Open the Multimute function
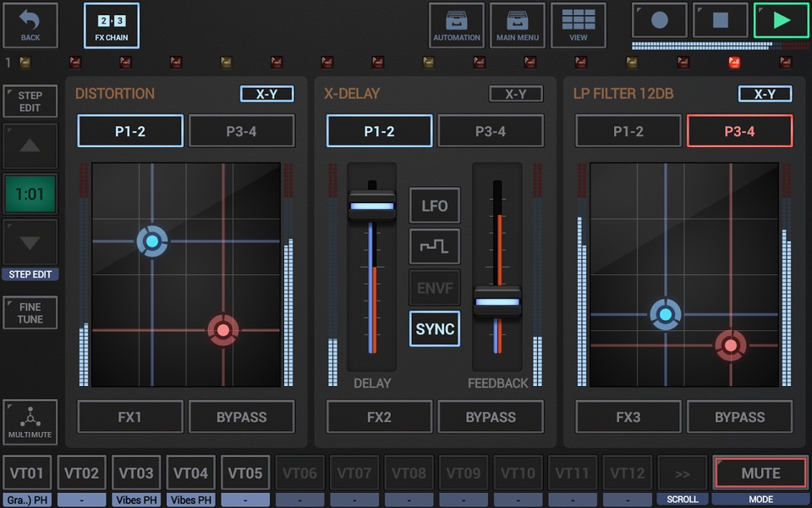The width and height of the screenshot is (812, 508). click(30, 422)
